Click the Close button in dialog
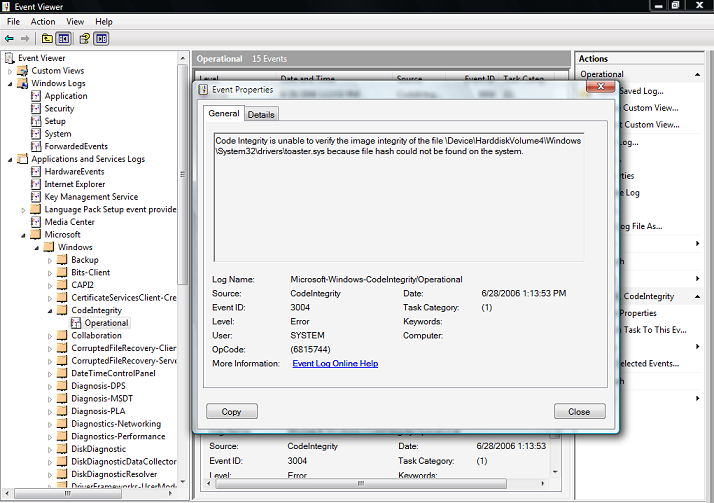The width and height of the screenshot is (714, 503). pyautogui.click(x=580, y=412)
